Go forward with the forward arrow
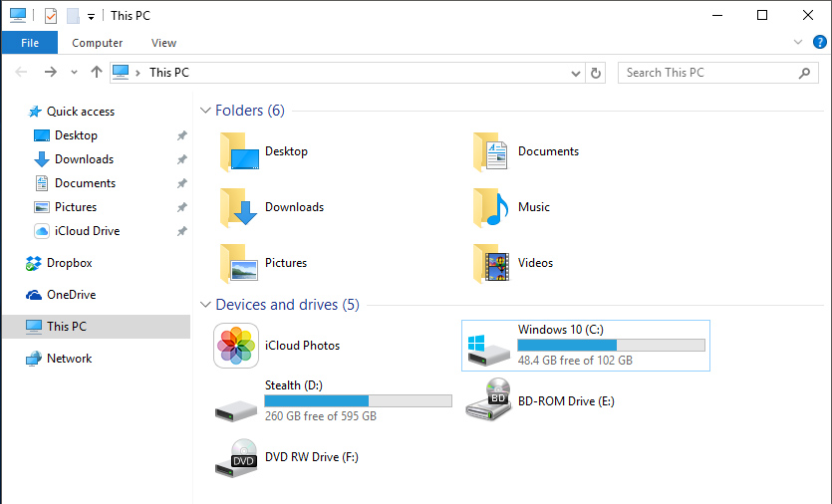The image size is (832, 504). point(51,72)
